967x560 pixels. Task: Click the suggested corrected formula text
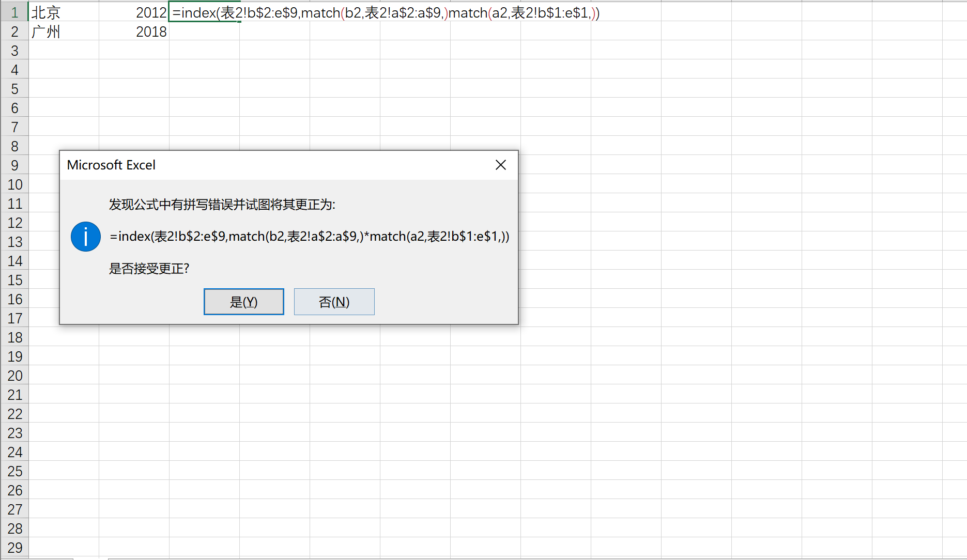click(310, 237)
